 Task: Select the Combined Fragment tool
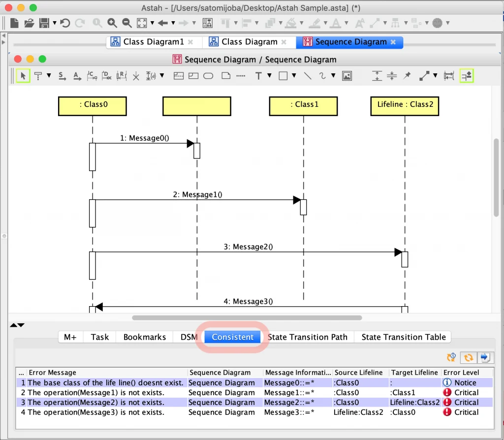point(178,76)
